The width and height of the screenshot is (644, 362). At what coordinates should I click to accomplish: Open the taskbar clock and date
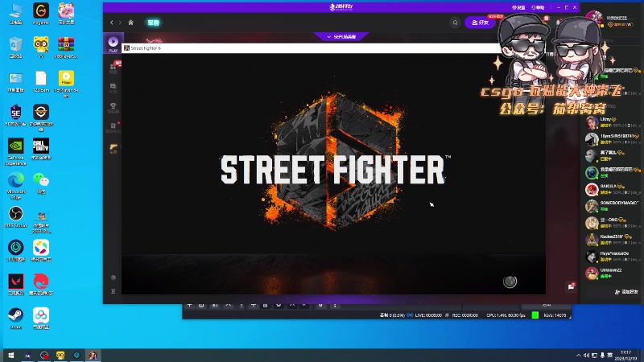625,356
